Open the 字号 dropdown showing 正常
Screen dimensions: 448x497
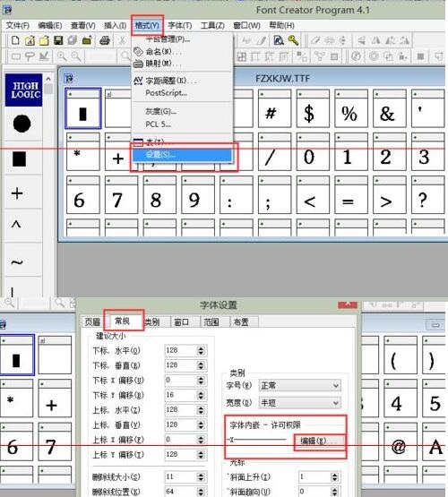tap(299, 385)
